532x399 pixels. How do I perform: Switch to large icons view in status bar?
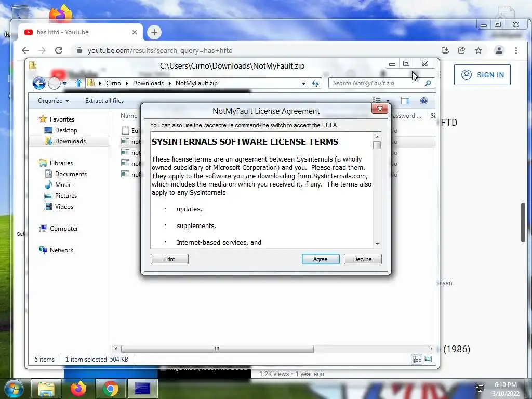pos(428,359)
